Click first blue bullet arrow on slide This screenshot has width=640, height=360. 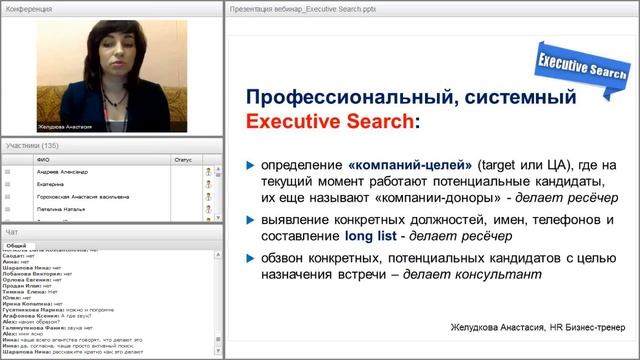(x=250, y=165)
